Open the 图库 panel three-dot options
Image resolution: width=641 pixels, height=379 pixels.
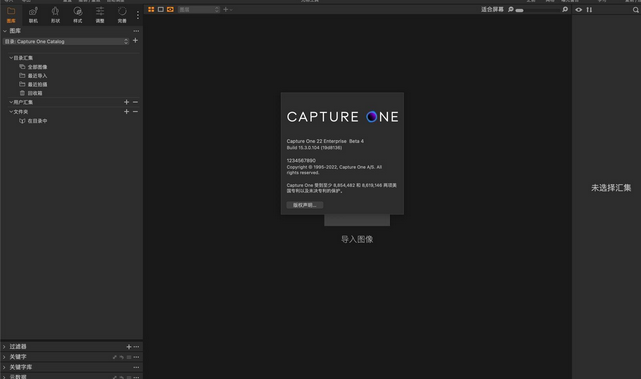pos(136,31)
